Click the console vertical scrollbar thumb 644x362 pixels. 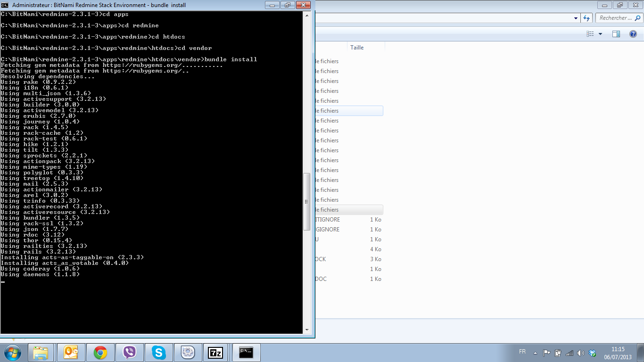tap(307, 202)
